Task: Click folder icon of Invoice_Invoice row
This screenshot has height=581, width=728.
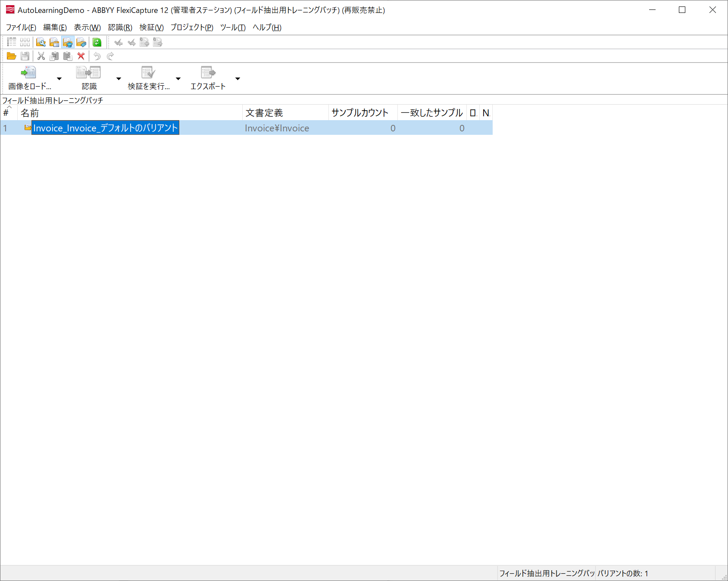Action: pos(28,127)
